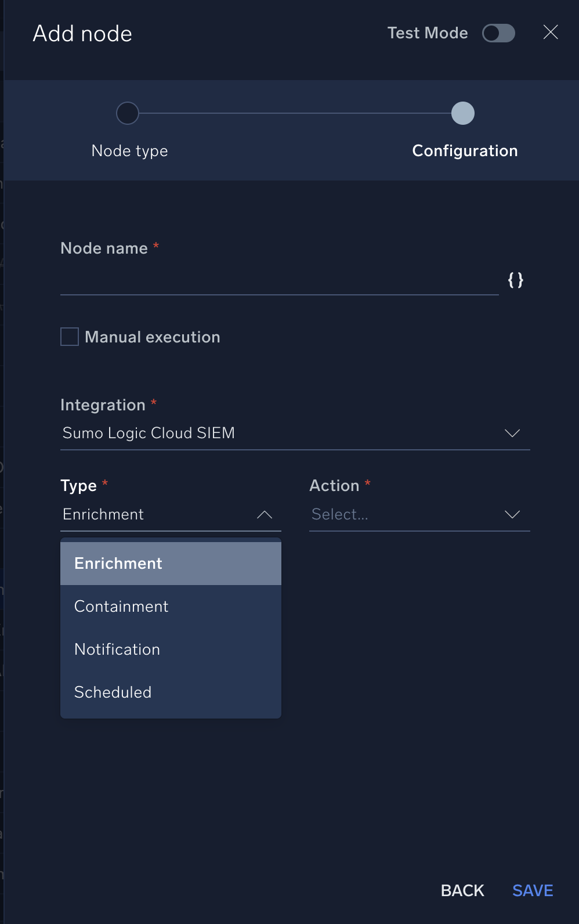Click the Node type step label
This screenshot has width=579, height=924.
click(x=129, y=151)
